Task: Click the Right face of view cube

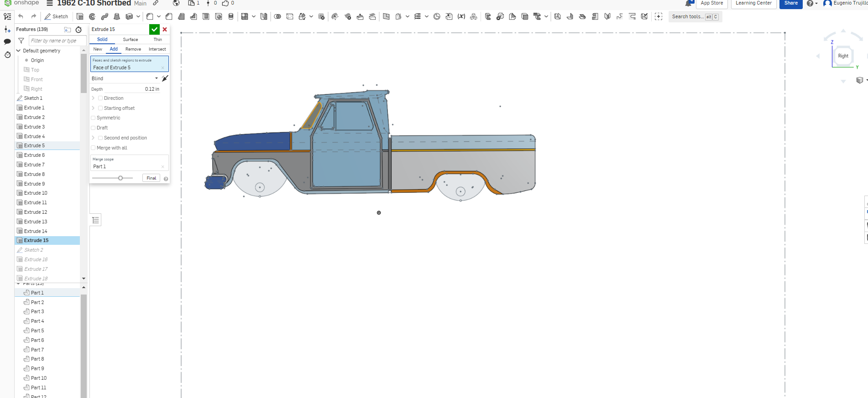Action: point(843,56)
